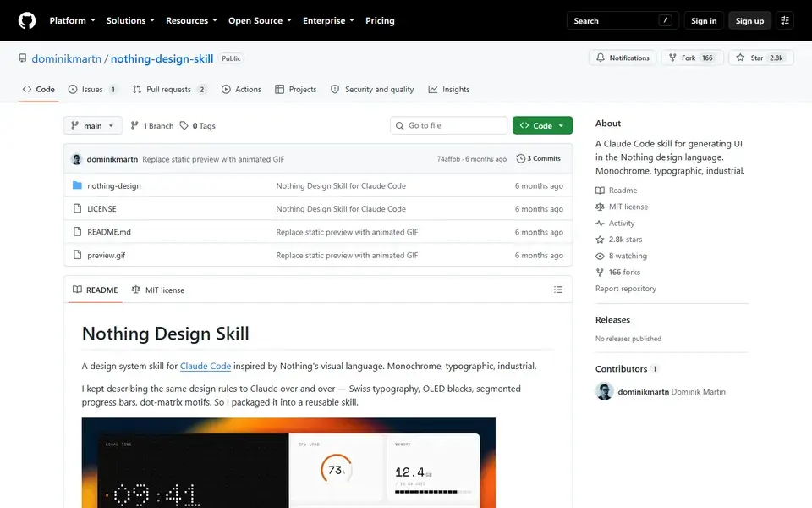812x508 pixels.
Task: Open the Platform dropdown menu
Action: coord(72,20)
